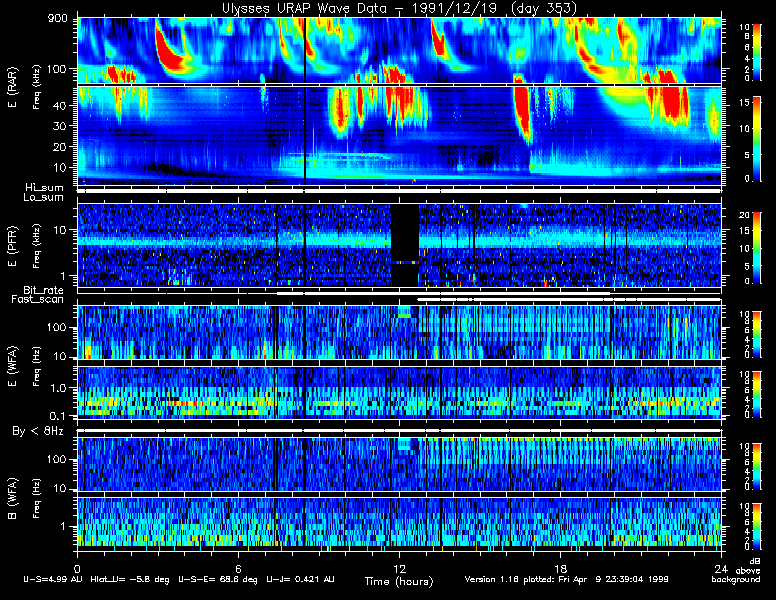Click the green marker in the E (WFA) gap
The image size is (776, 600).
pyautogui.click(x=404, y=316)
